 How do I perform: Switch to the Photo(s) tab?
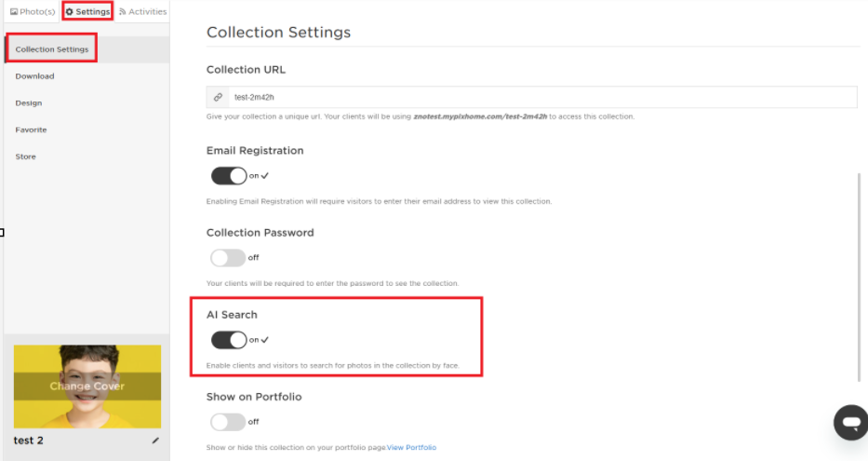pos(33,11)
